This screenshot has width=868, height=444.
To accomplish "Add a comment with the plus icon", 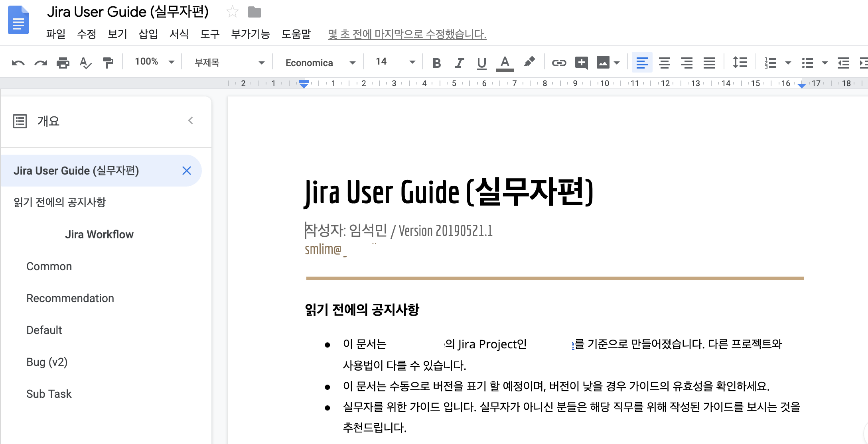I will (x=581, y=63).
